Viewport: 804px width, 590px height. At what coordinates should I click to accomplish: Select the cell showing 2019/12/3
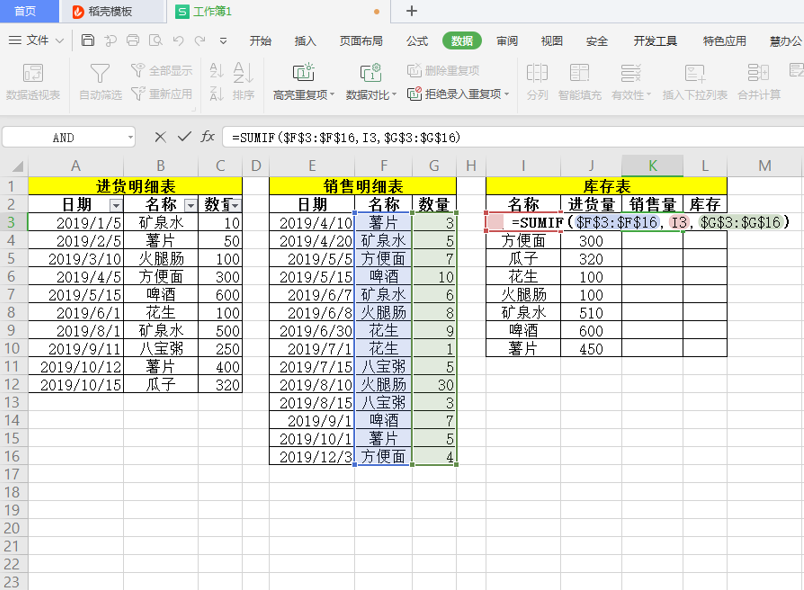[312, 456]
